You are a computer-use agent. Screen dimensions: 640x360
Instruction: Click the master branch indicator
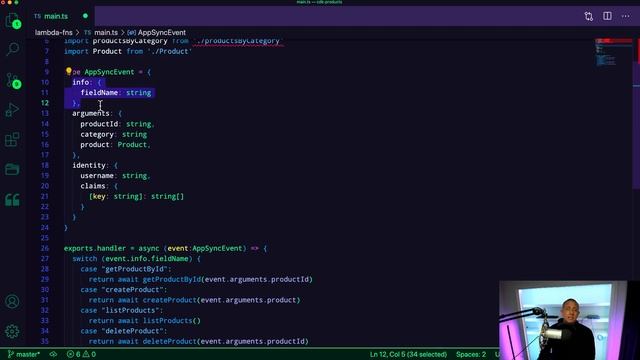[24, 354]
